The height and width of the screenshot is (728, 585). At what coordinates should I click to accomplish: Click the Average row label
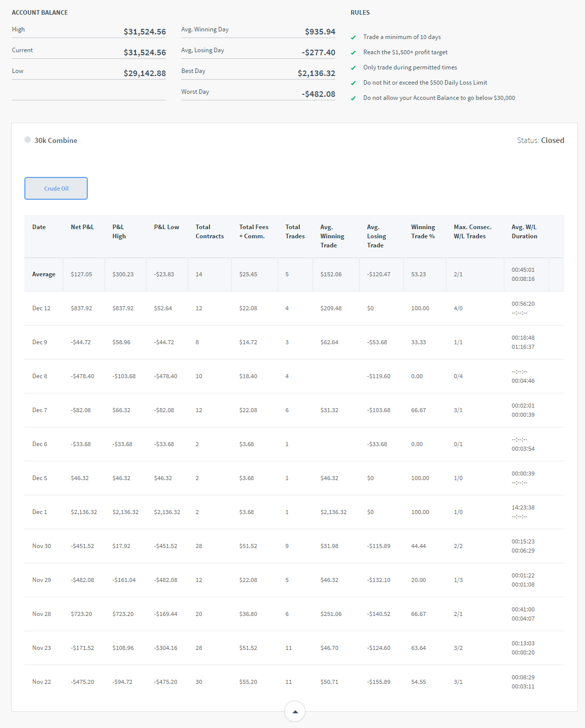(x=44, y=274)
